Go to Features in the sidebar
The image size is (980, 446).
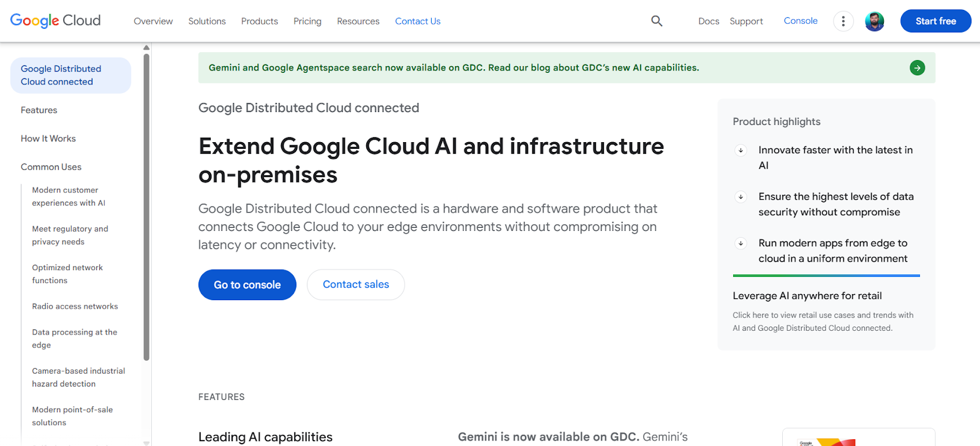point(39,110)
